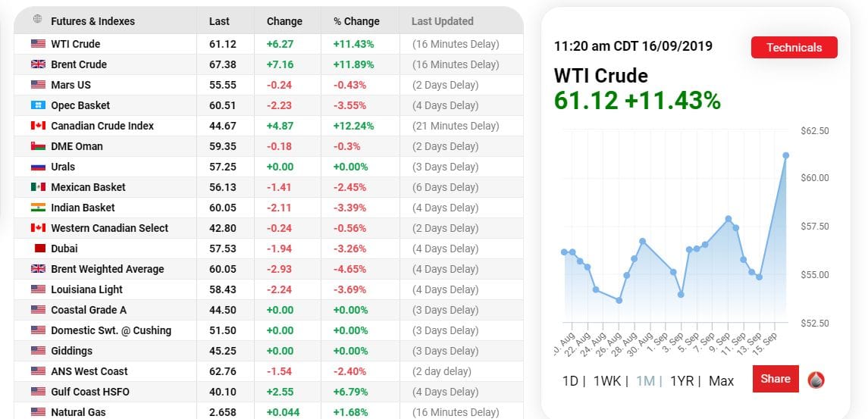Open the Natural Gas row
The width and height of the screenshot is (868, 419).
[x=268, y=412]
